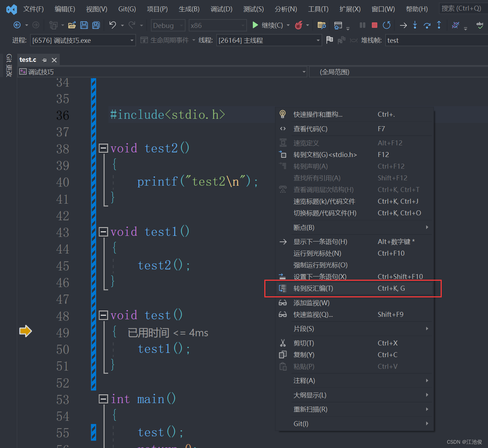Click the step into icon
Screen dimensions: 488x448
[x=415, y=25]
